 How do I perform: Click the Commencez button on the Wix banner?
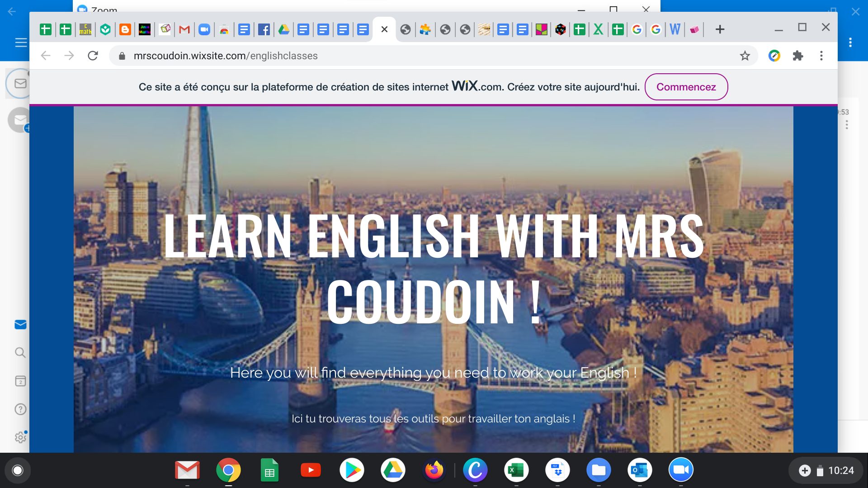pos(686,87)
